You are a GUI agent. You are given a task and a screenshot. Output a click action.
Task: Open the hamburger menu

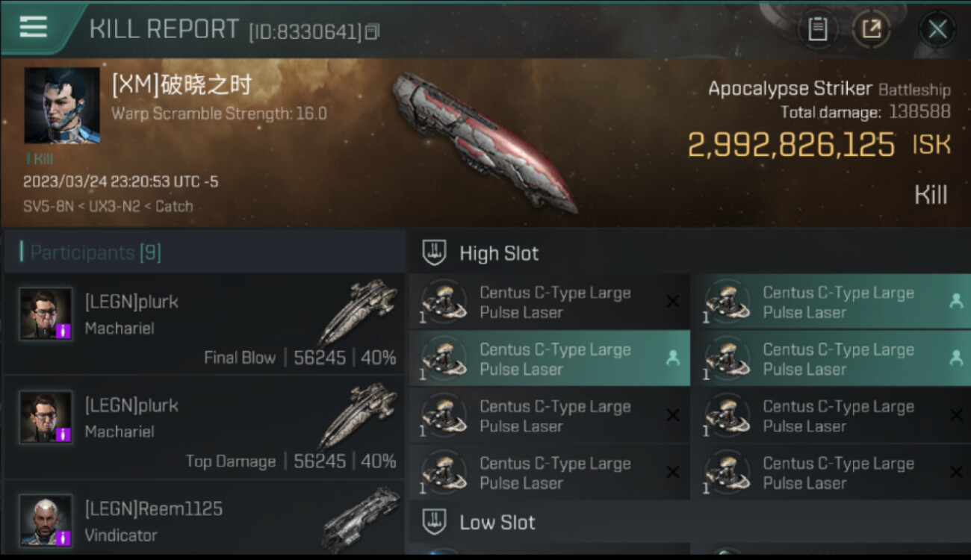point(33,28)
